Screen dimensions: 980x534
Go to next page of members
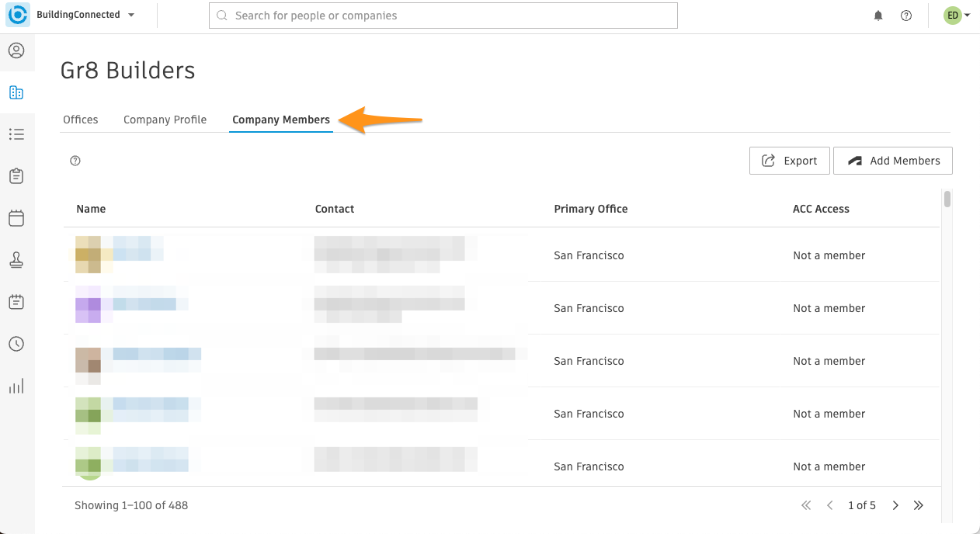coord(895,505)
